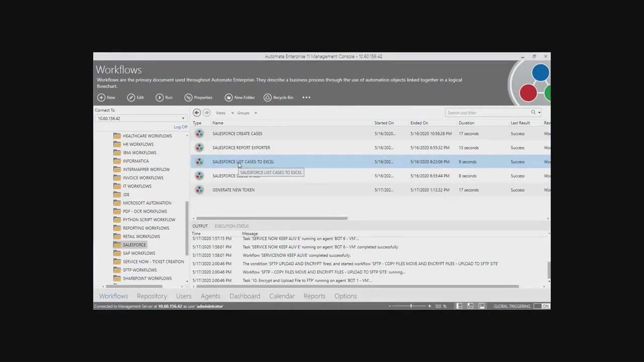The image size is (644, 362).
Task: Click workflow icon for SALESFORCE CREATE CASES
Action: tap(200, 134)
